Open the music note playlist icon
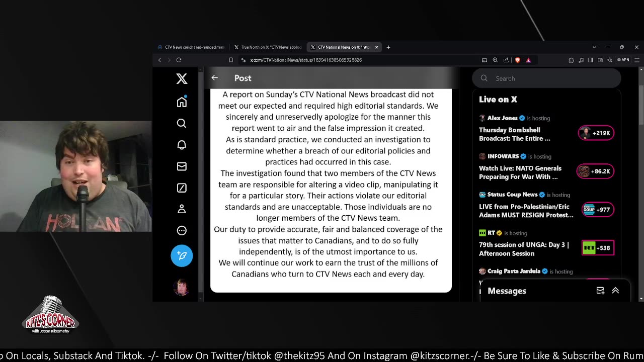 (x=581, y=60)
